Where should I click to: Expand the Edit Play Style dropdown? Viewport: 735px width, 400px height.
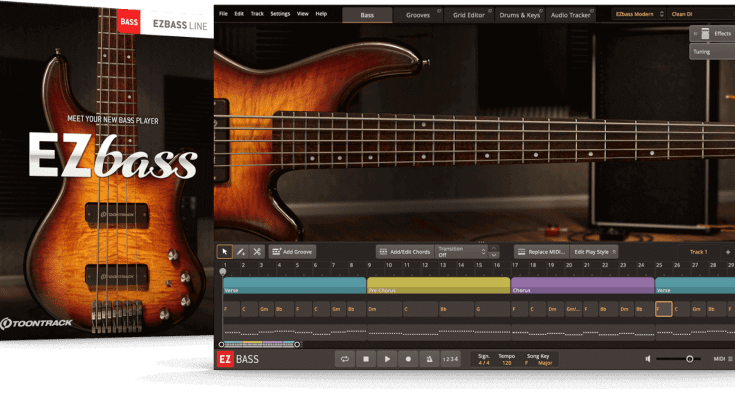tap(596, 252)
